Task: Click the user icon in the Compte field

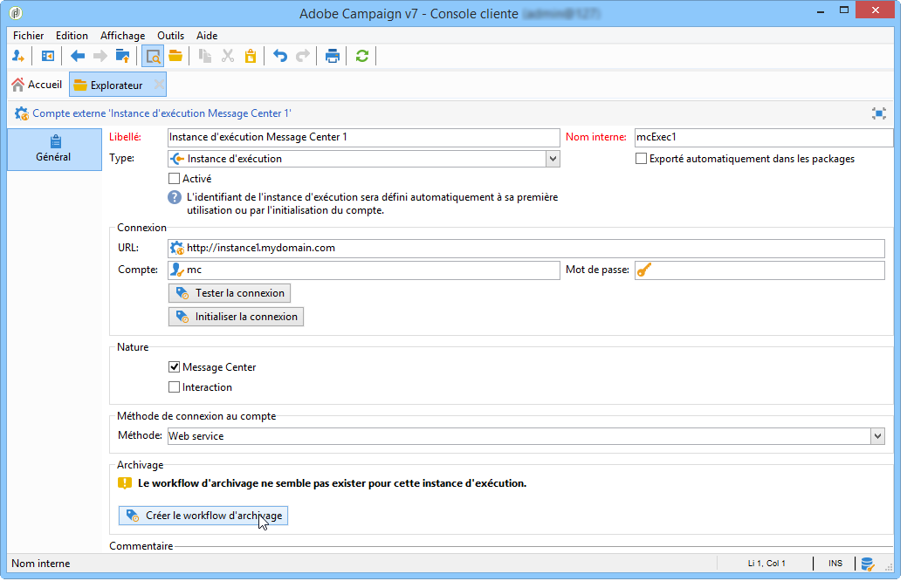Action: pyautogui.click(x=176, y=270)
